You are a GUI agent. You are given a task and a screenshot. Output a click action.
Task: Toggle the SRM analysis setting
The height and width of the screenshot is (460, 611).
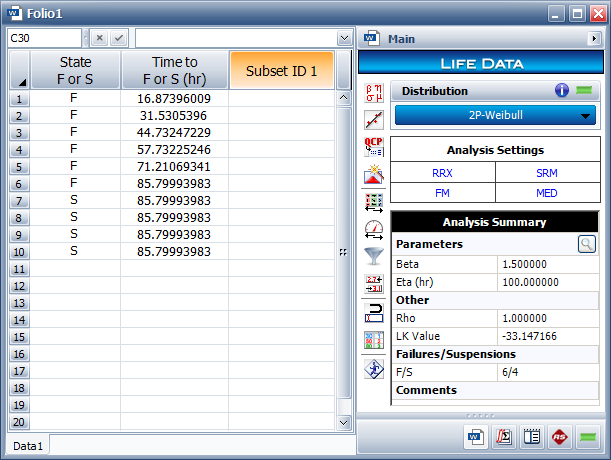[547, 172]
